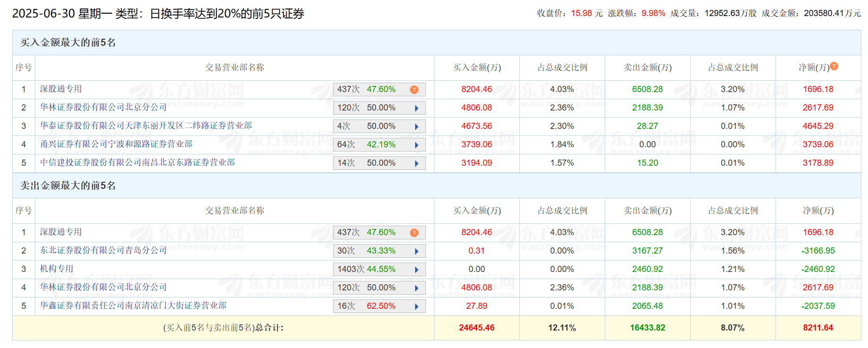Open 华鑫证券南京清凉门大街证券营业部 link

point(133,306)
